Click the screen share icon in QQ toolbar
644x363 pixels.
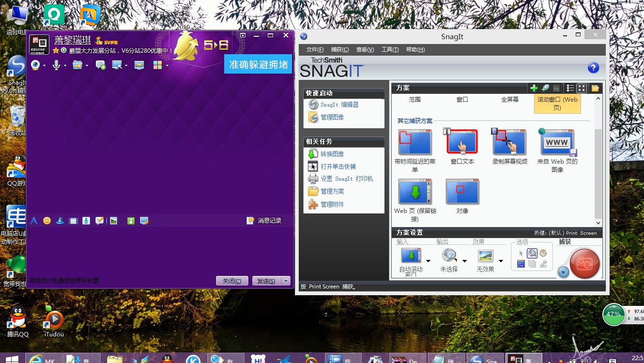click(139, 65)
